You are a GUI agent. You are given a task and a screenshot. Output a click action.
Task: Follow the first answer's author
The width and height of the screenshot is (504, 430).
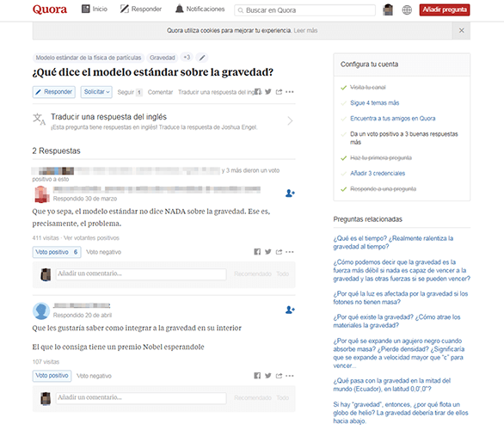[290, 193]
